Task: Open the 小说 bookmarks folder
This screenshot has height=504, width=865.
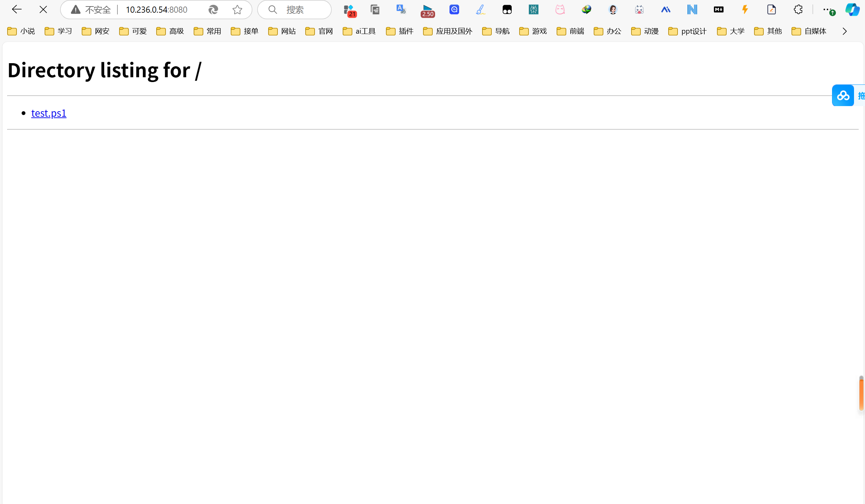Action: (x=21, y=31)
